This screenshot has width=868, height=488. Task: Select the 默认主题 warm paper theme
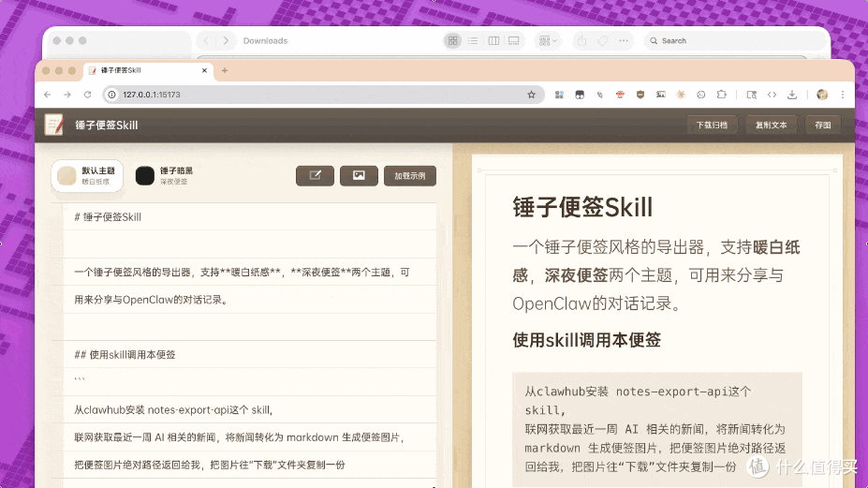[x=87, y=175]
